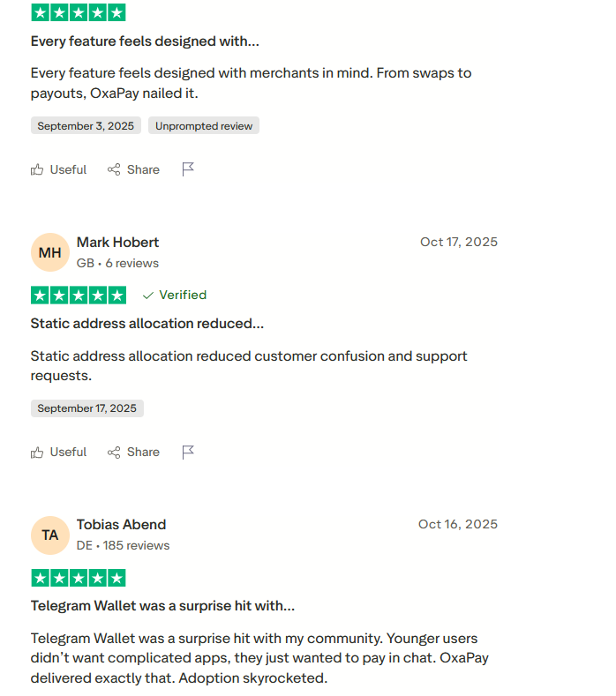Click Mark Hobert's MH avatar
Image resolution: width=616 pixels, height=696 pixels.
[50, 252]
